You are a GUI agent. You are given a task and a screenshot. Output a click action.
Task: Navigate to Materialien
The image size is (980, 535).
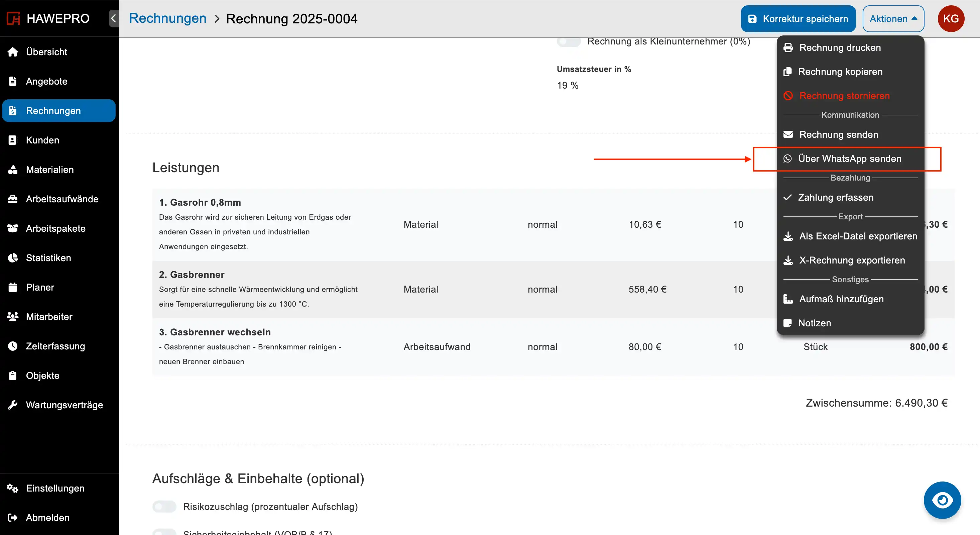click(58, 169)
